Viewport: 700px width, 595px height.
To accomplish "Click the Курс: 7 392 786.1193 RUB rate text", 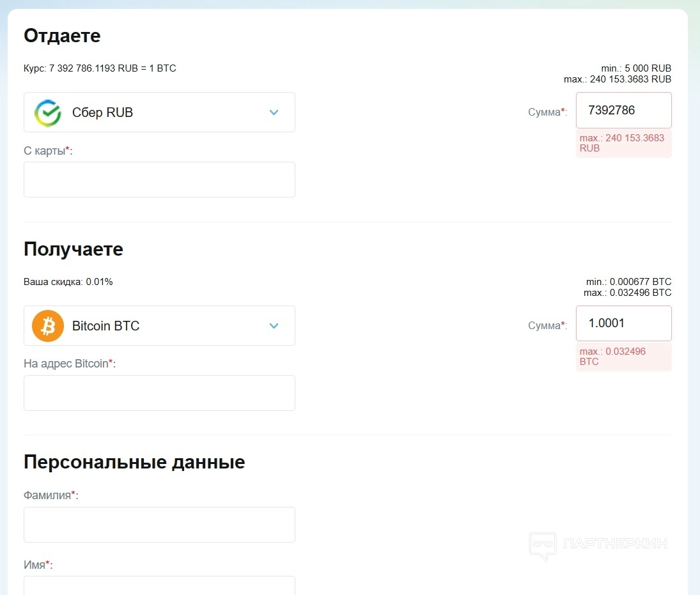I will (x=100, y=68).
